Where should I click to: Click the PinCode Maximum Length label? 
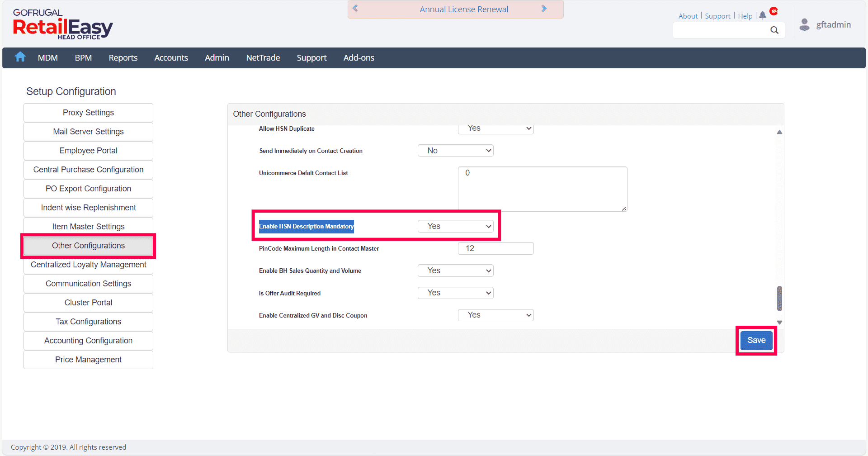(x=319, y=248)
